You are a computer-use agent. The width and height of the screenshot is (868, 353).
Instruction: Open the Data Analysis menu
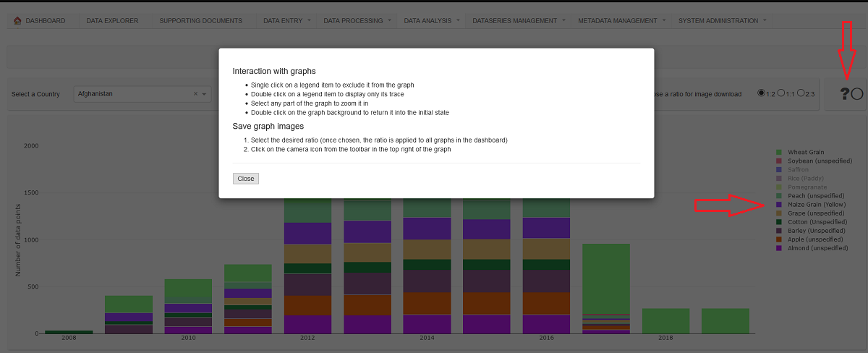[x=431, y=20]
